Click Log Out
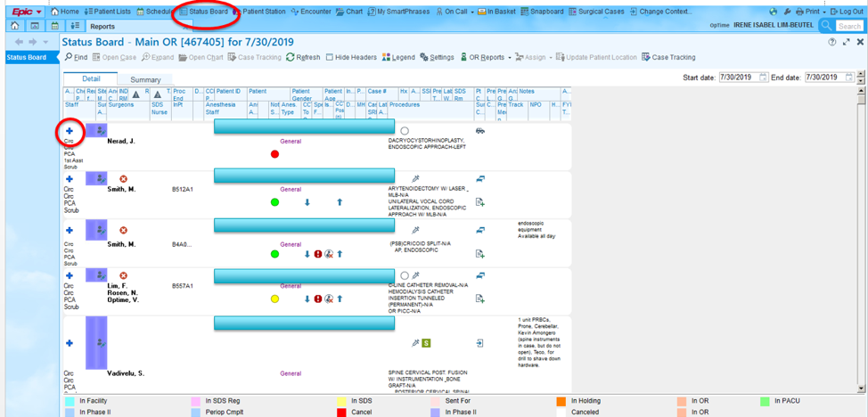Image resolution: width=868 pixels, height=417 pixels. pos(847,11)
